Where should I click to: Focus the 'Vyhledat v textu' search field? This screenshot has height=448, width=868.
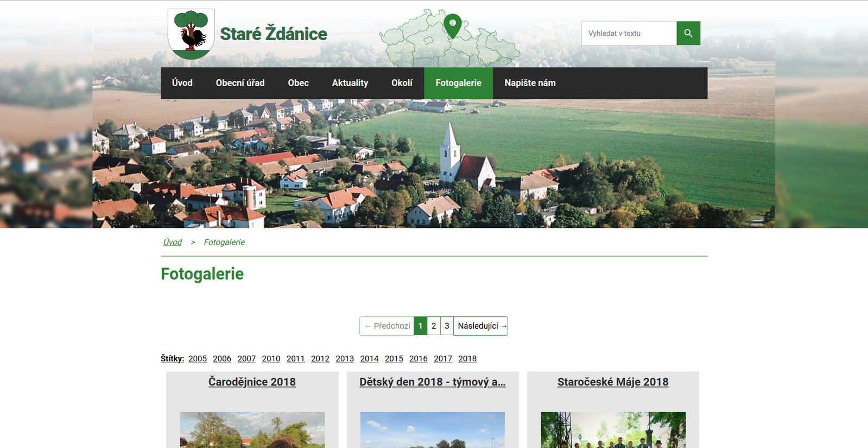[629, 33]
